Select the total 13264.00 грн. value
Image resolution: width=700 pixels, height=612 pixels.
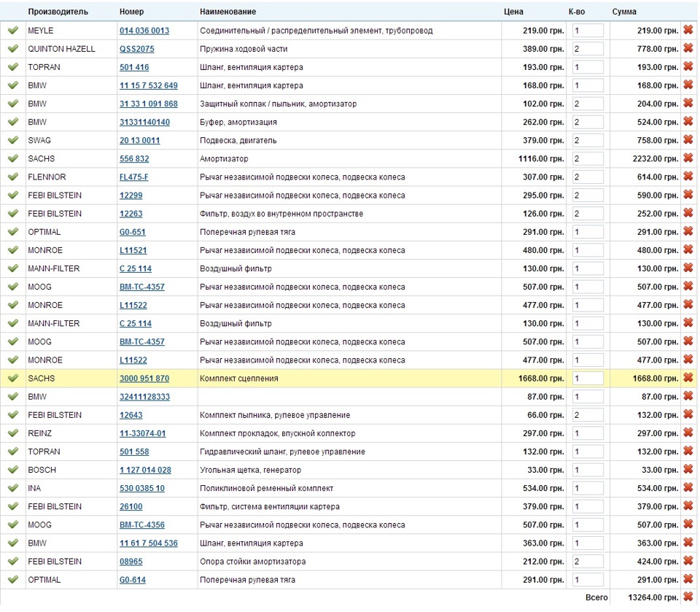pos(653,597)
